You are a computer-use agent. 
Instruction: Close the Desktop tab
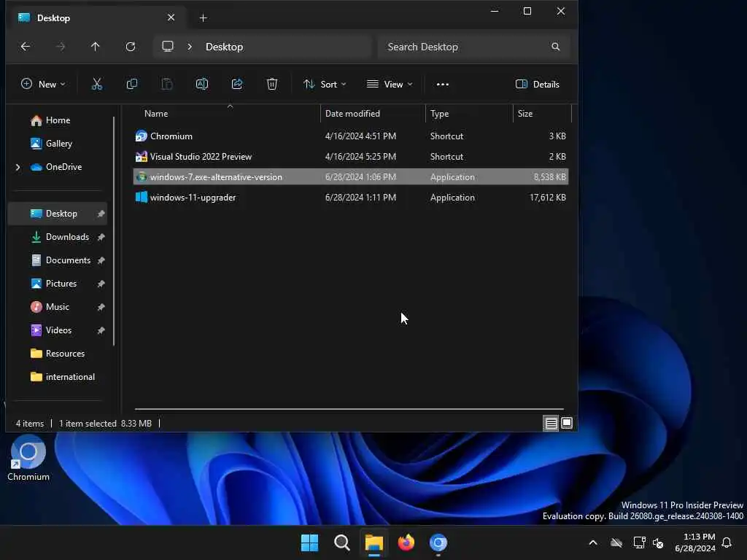coord(171,17)
